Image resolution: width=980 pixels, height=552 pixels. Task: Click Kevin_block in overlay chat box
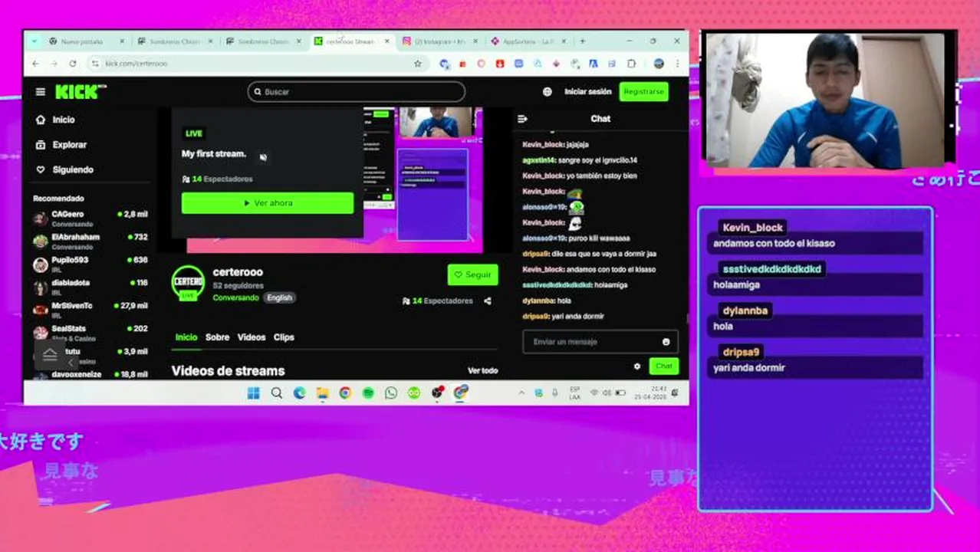point(752,228)
